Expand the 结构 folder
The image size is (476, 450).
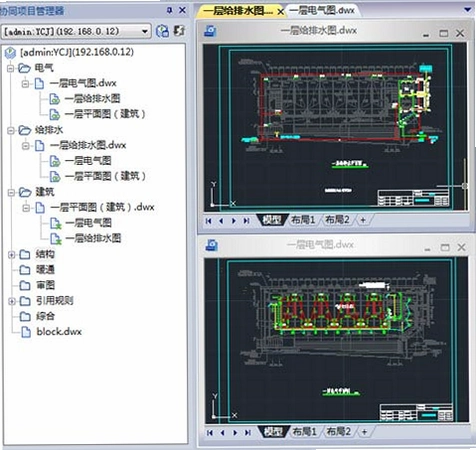(x=11, y=255)
